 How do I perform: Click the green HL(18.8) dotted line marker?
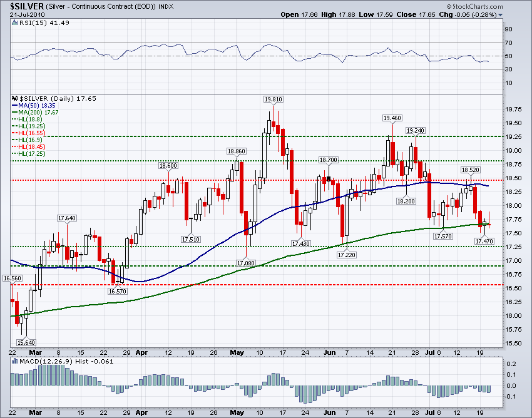pyautogui.click(x=13, y=120)
